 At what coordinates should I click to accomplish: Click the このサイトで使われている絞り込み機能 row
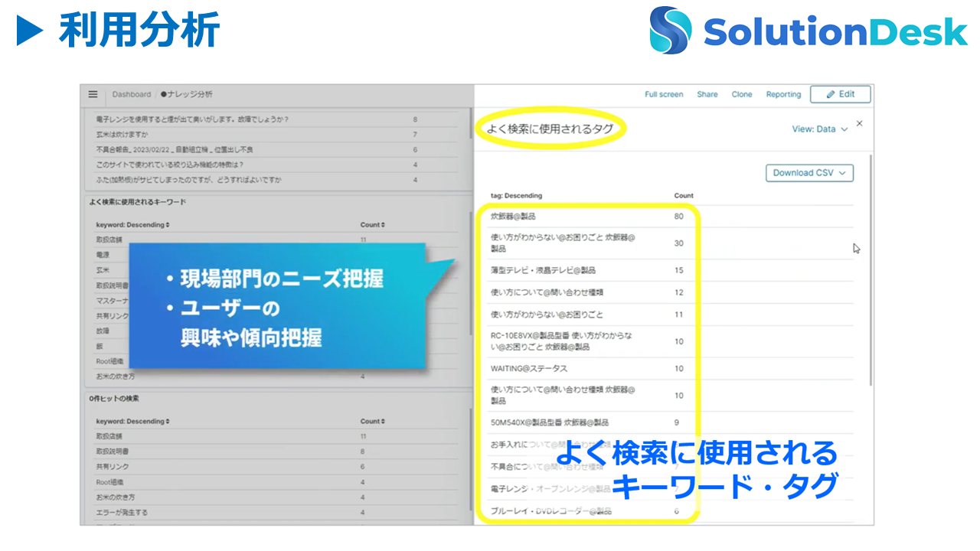pos(276,165)
